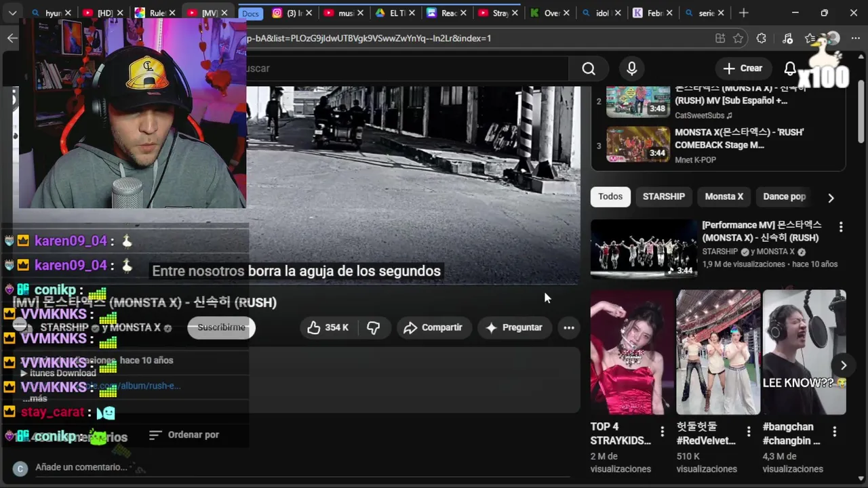Click the 'C' avatar beside comment box
This screenshot has height=488, width=868.
(20, 468)
